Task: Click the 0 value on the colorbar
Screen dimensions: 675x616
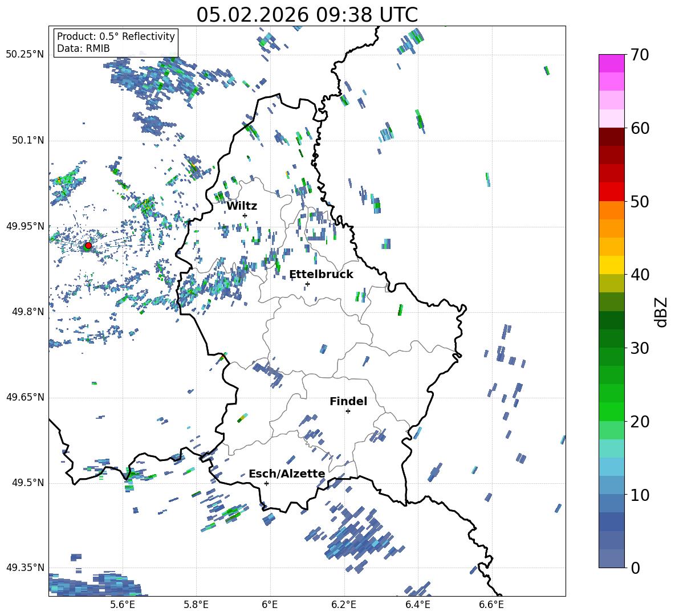Action: coord(635,568)
